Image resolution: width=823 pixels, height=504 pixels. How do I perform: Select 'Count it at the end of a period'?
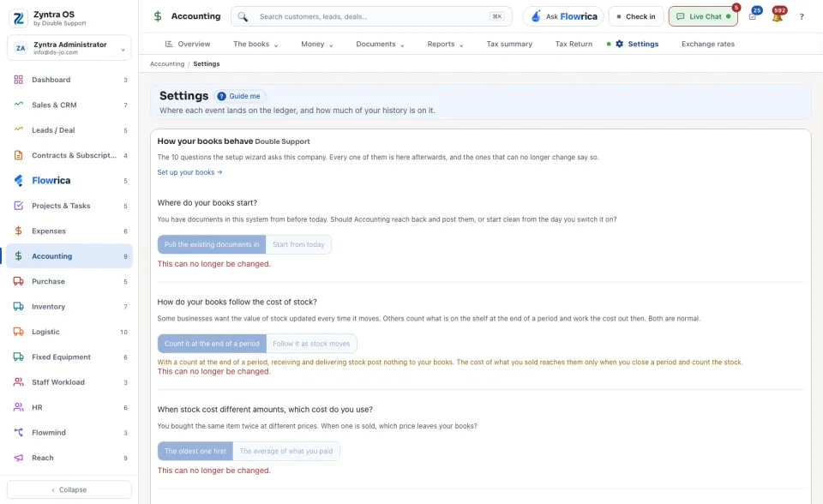[x=212, y=344]
